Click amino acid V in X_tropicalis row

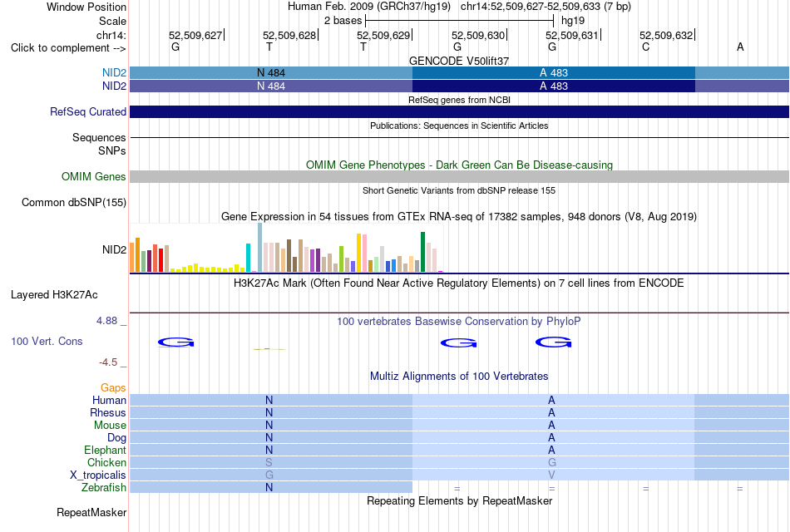coord(551,475)
